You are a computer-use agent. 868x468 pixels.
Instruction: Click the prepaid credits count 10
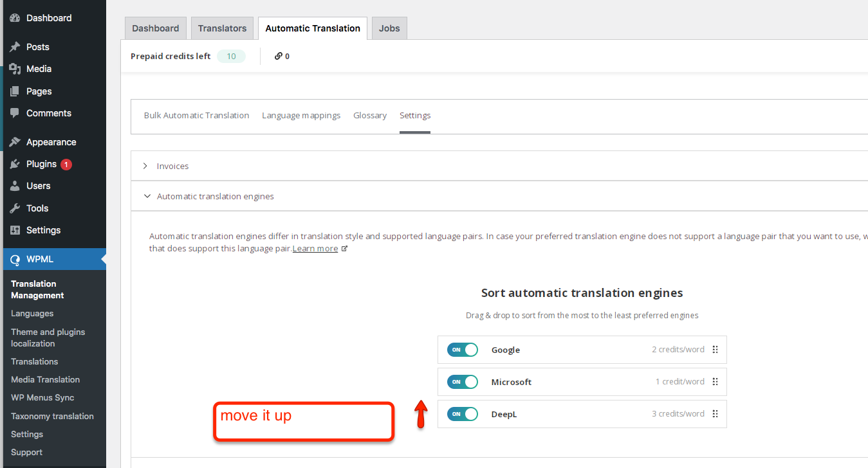pos(231,56)
